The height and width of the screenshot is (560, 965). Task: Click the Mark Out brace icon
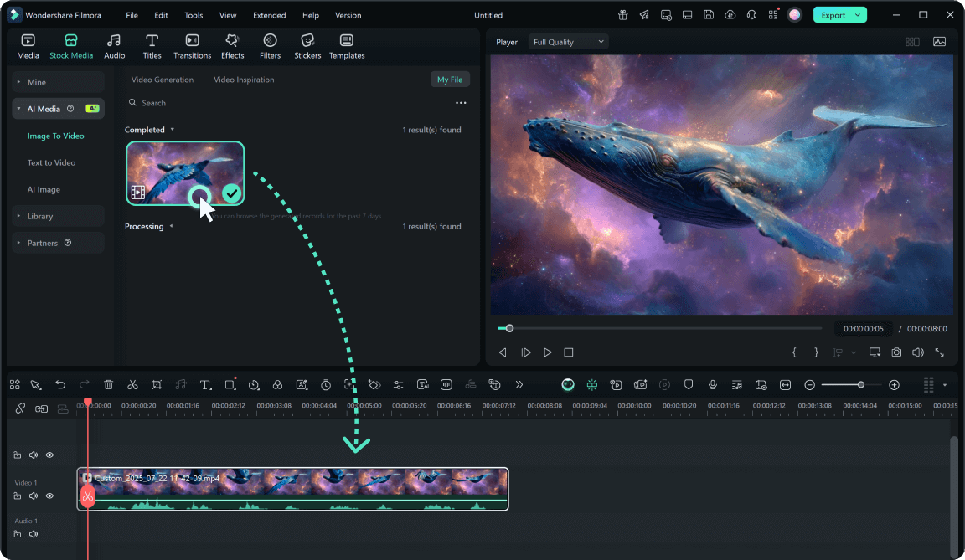[x=816, y=352]
